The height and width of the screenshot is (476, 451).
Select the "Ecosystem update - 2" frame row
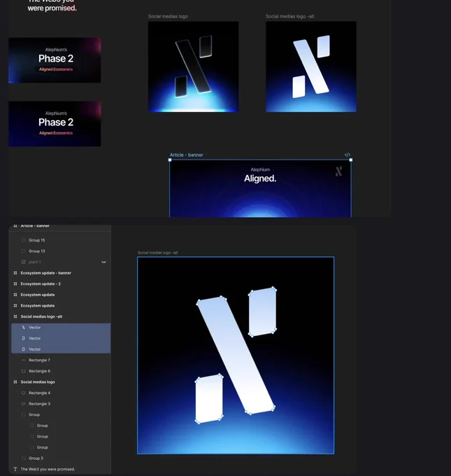pyautogui.click(x=61, y=283)
